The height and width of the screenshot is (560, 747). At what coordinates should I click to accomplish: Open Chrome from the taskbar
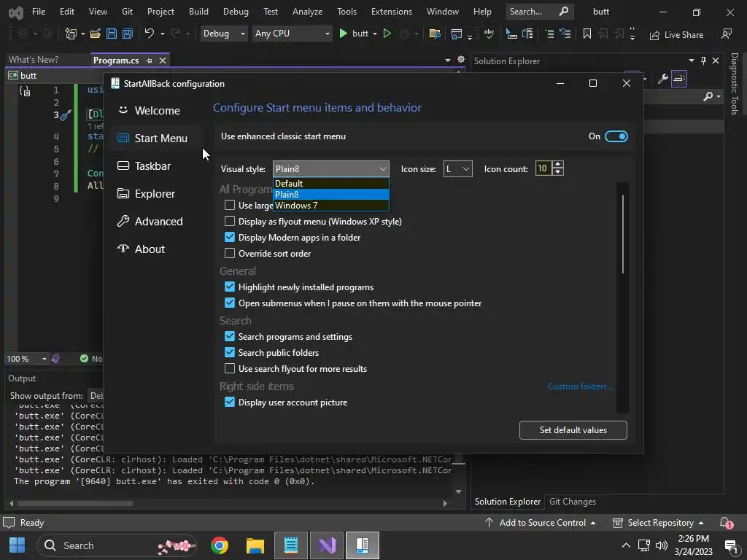219,545
